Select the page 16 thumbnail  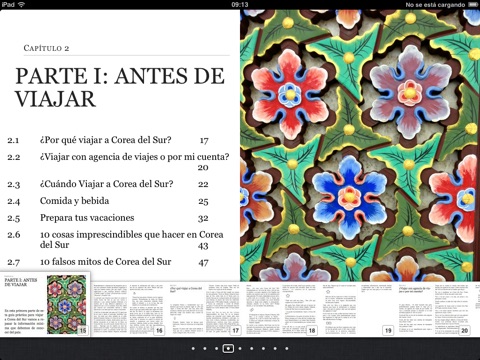click(129, 309)
